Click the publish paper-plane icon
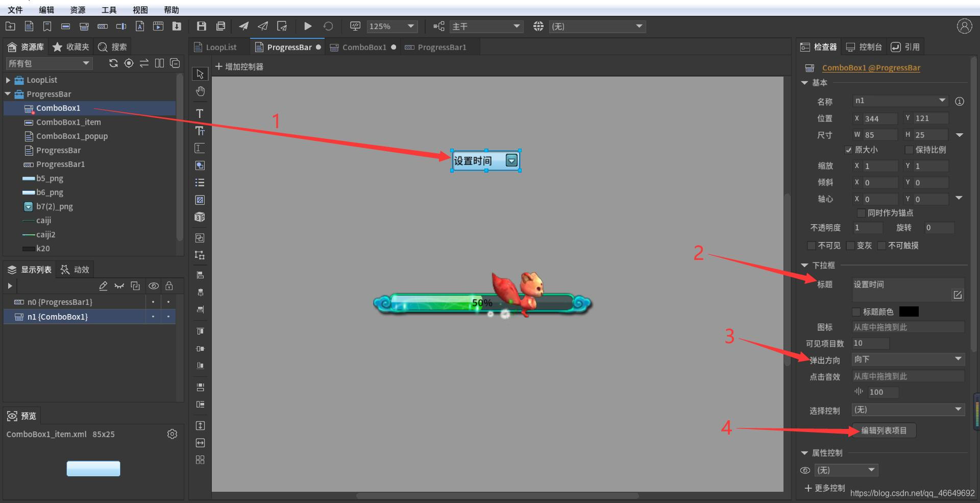This screenshot has width=980, height=503. [243, 26]
